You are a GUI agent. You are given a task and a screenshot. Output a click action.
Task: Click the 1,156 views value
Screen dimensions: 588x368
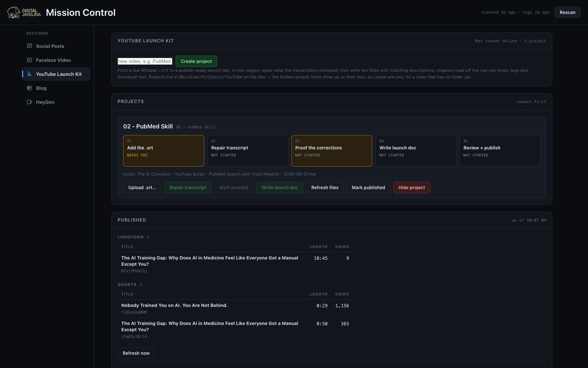point(342,306)
